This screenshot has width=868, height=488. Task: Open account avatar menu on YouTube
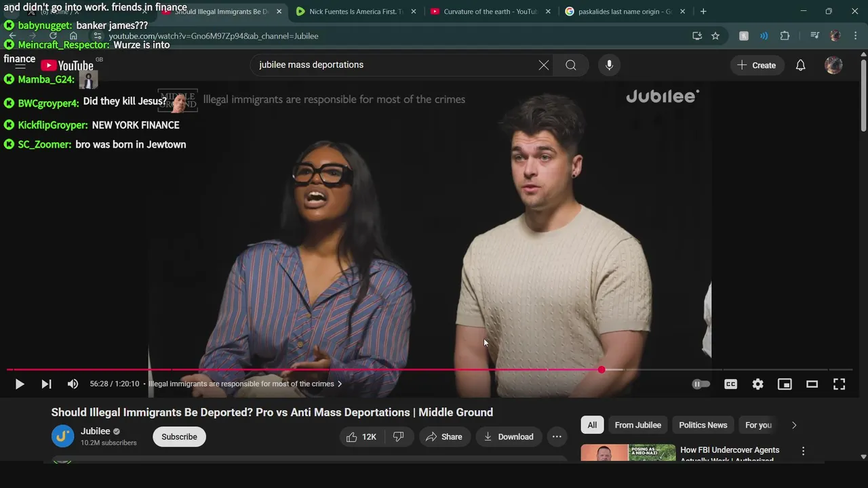point(833,65)
